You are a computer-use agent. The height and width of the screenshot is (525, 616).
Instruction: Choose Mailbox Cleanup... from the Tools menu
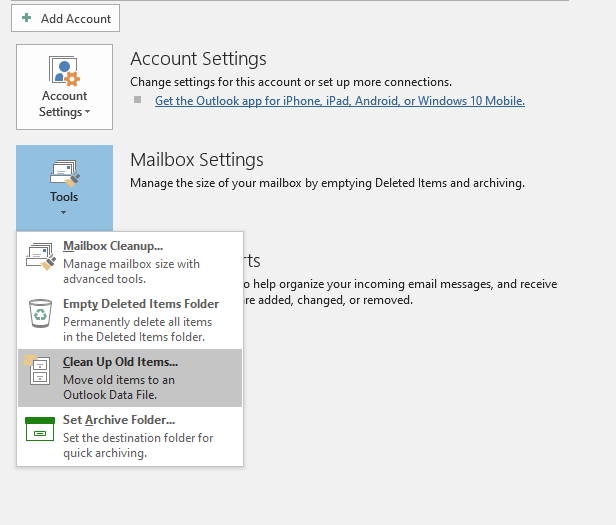click(x=113, y=246)
